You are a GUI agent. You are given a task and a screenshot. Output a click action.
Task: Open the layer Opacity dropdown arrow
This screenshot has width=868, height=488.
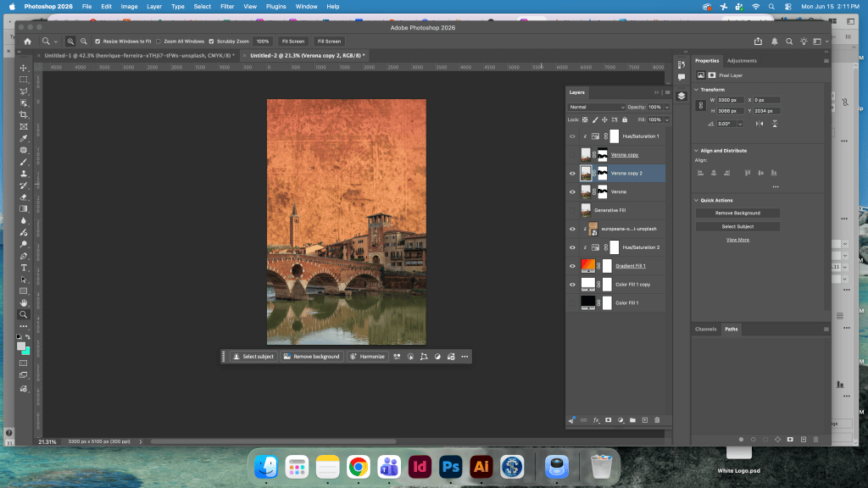click(x=666, y=108)
